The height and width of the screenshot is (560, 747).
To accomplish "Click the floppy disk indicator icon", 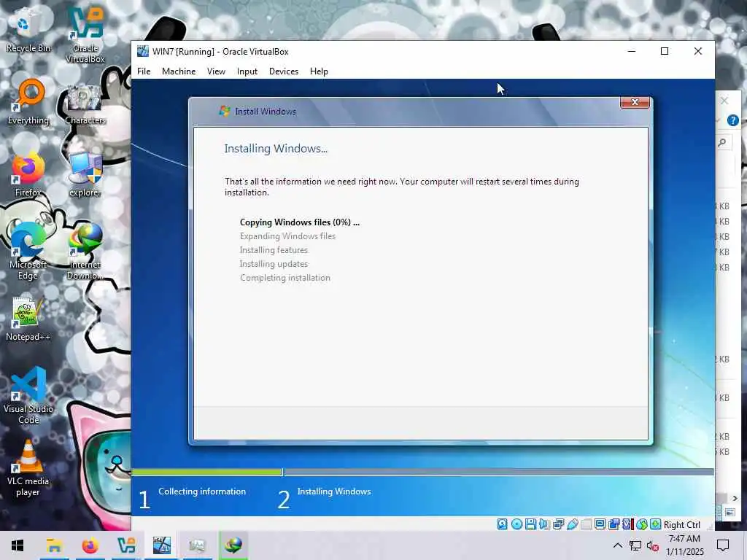I will tap(531, 524).
